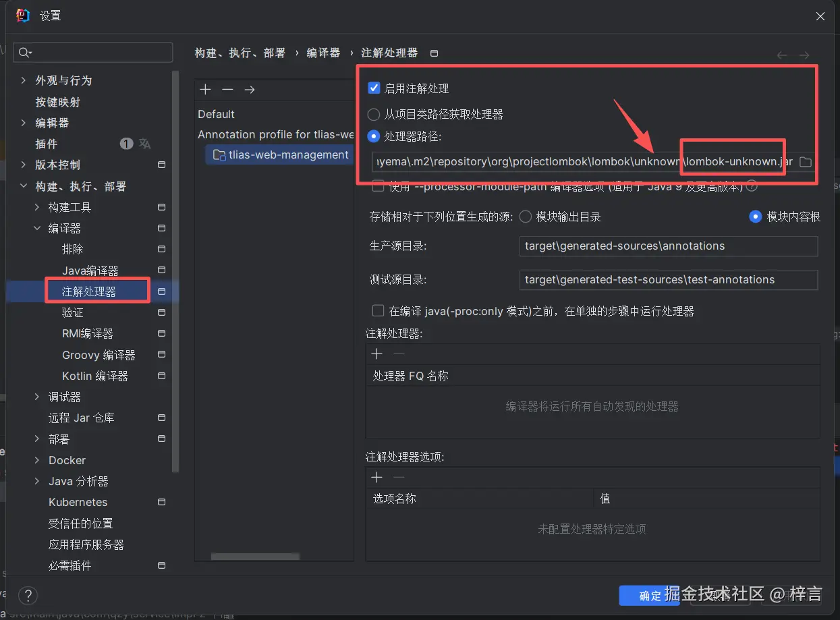This screenshot has width=840, height=620.
Task: Toggle the 启用注解处理 checkbox
Action: tap(374, 88)
